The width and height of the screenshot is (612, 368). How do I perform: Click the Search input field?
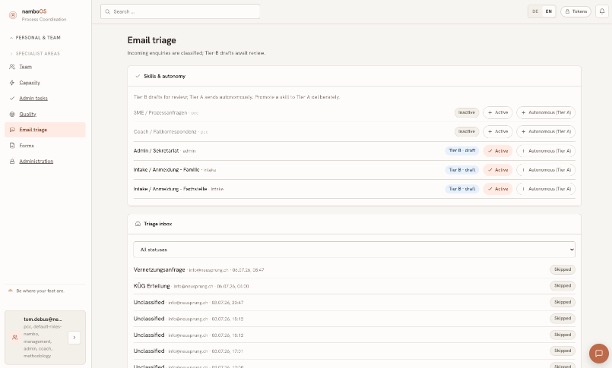[180, 12]
